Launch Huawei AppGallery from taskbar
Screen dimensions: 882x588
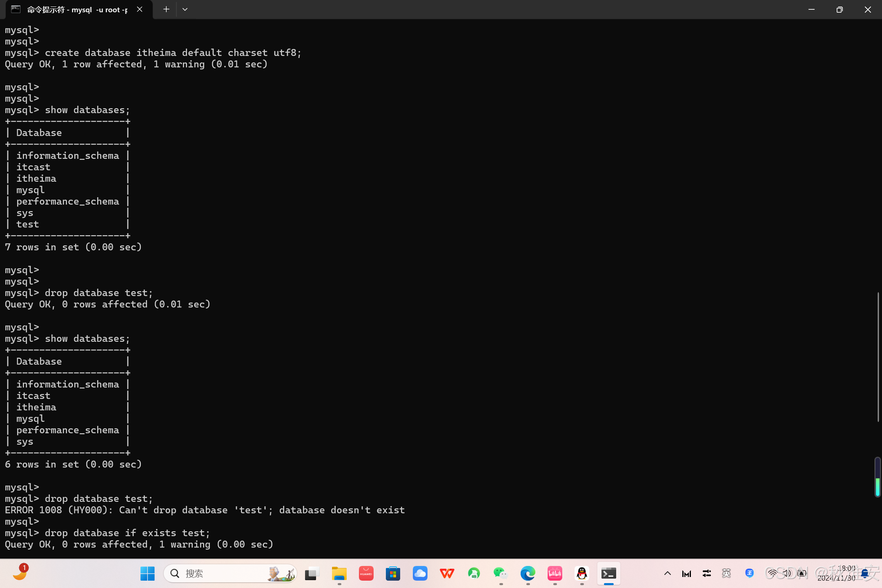pyautogui.click(x=366, y=574)
